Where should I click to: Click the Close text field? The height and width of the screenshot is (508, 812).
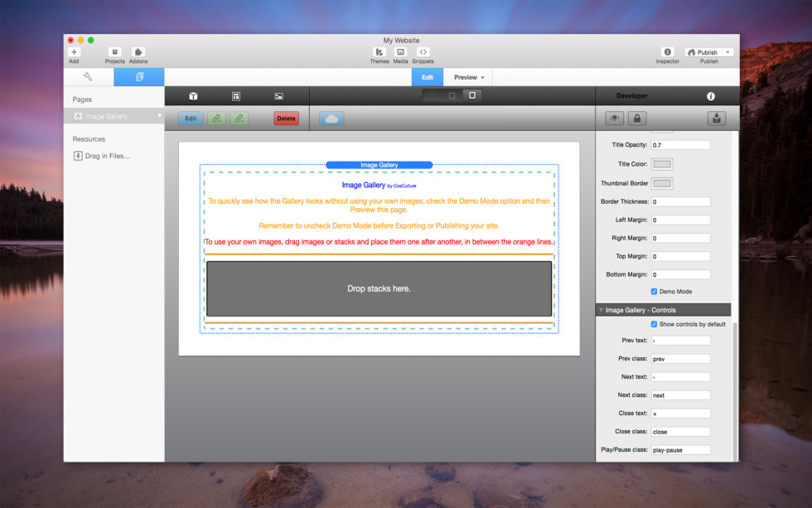coord(680,414)
